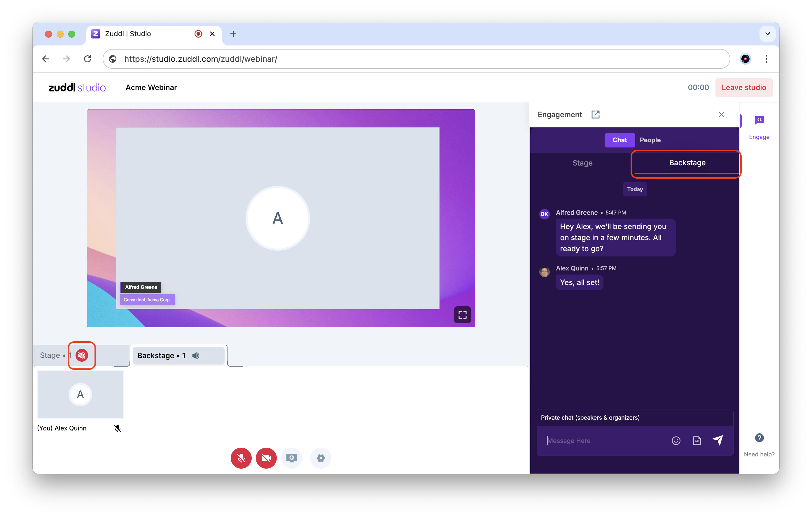Image resolution: width=812 pixels, height=517 pixels.
Task: Click Alex Quinn's muted mic indicator
Action: 117,428
